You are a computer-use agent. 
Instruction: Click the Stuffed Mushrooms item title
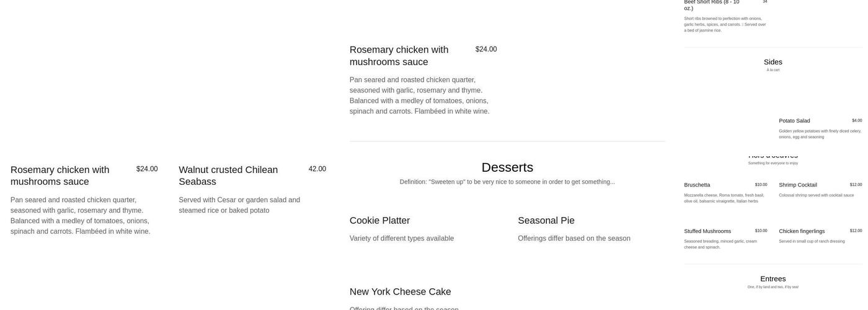707,231
